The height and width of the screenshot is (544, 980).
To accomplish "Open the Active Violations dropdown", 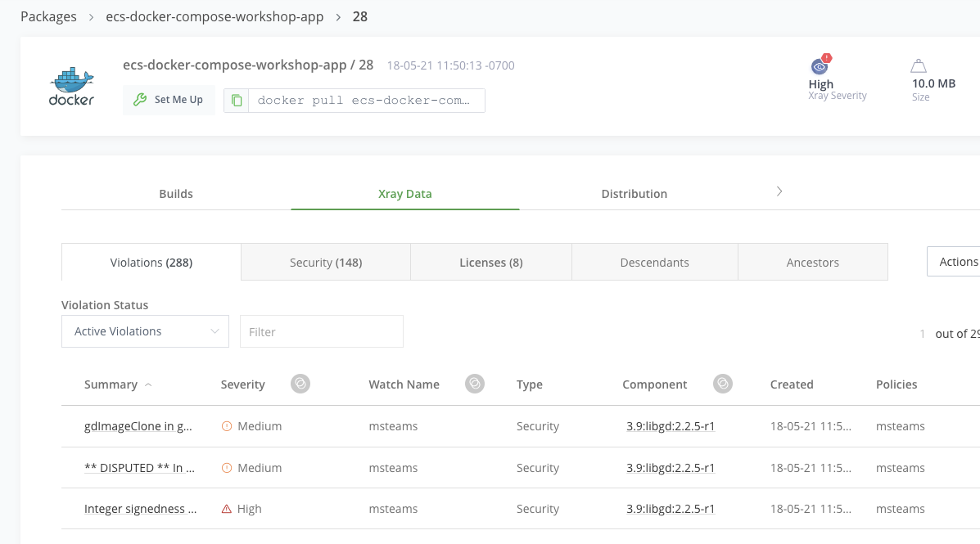I will (145, 330).
